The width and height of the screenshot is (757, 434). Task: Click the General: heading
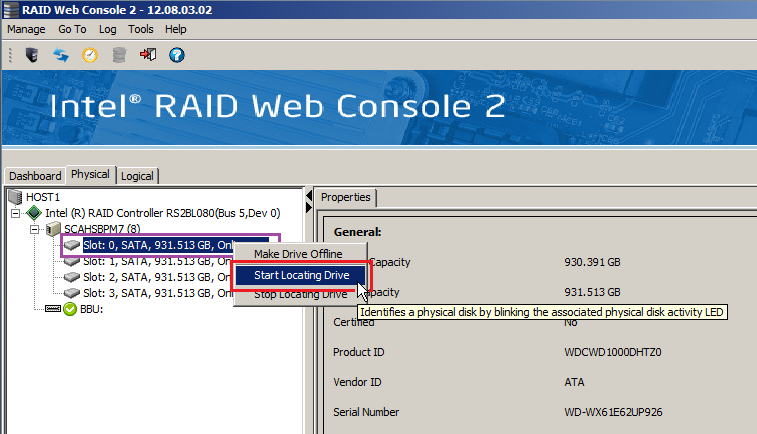357,232
